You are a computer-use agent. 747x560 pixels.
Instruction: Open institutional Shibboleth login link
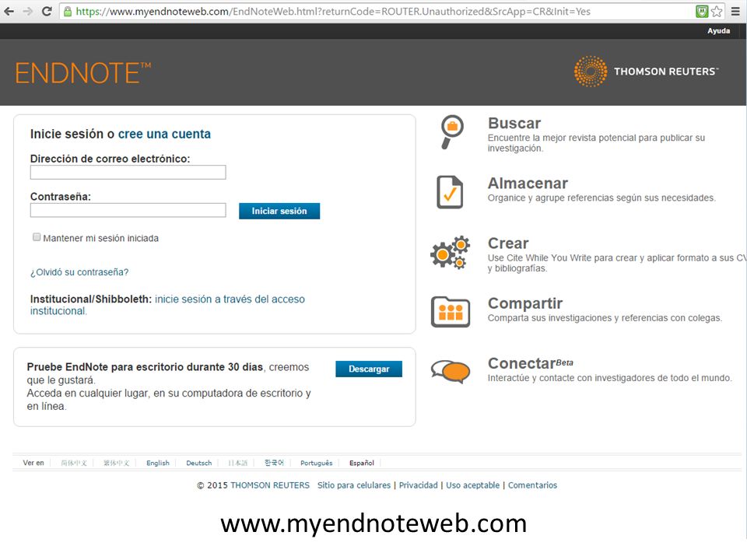click(168, 305)
